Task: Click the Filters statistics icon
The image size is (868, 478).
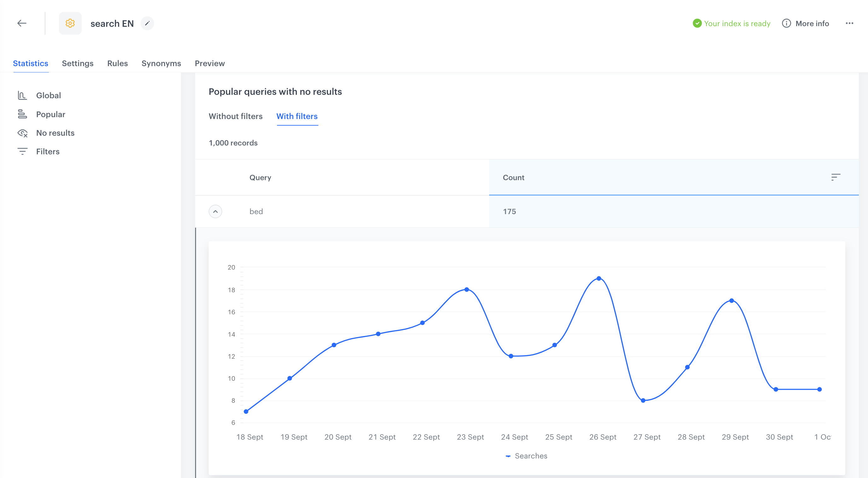Action: [22, 151]
